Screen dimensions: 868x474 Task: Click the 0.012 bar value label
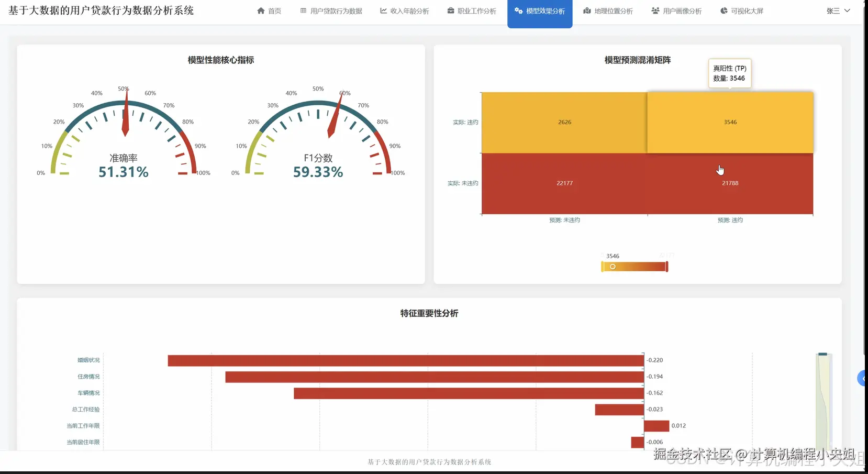(678, 426)
